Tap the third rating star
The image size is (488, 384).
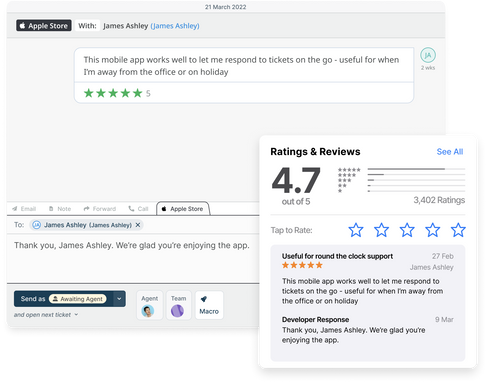point(407,230)
